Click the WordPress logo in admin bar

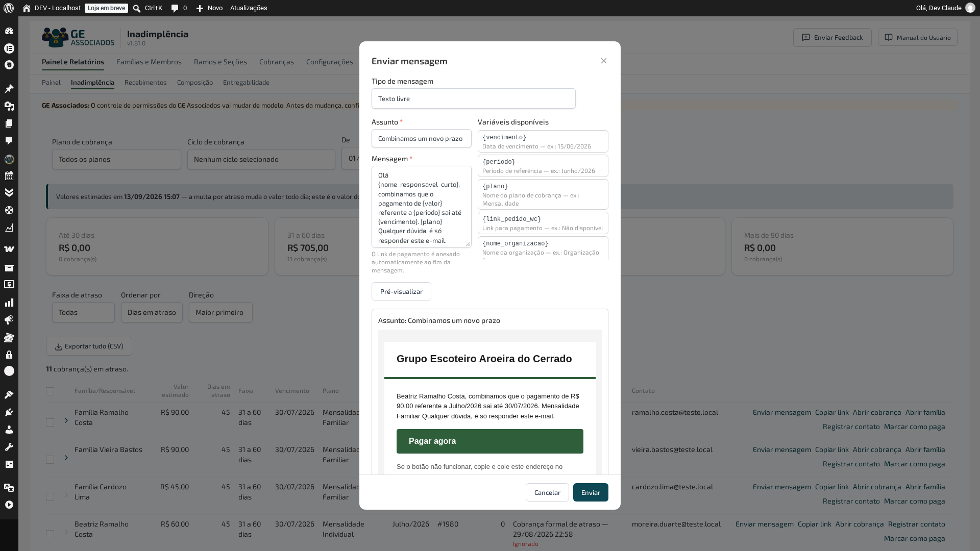pos(9,8)
